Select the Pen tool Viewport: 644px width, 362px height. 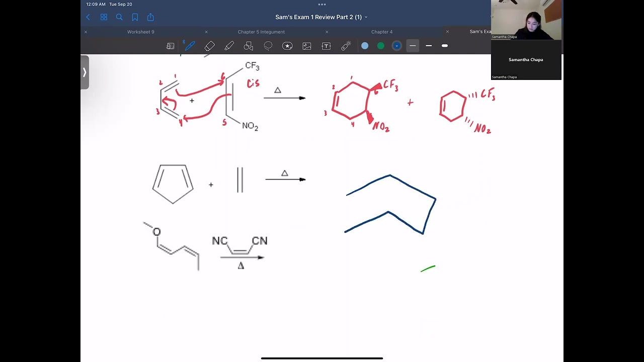tap(190, 46)
